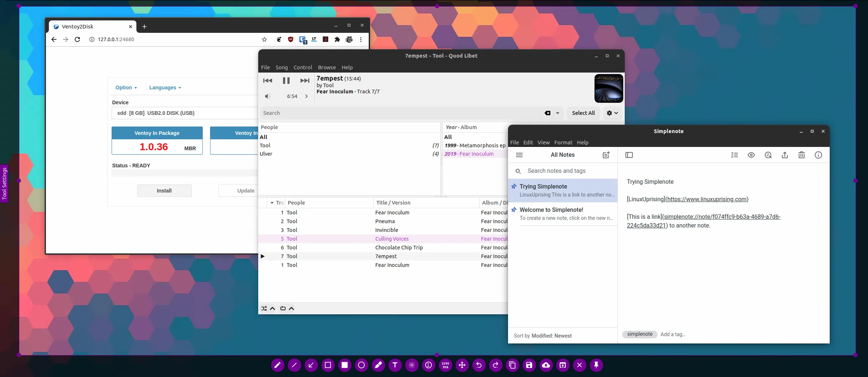Upload the capture to the cloud
Image resolution: width=868 pixels, height=377 pixels.
[546, 365]
